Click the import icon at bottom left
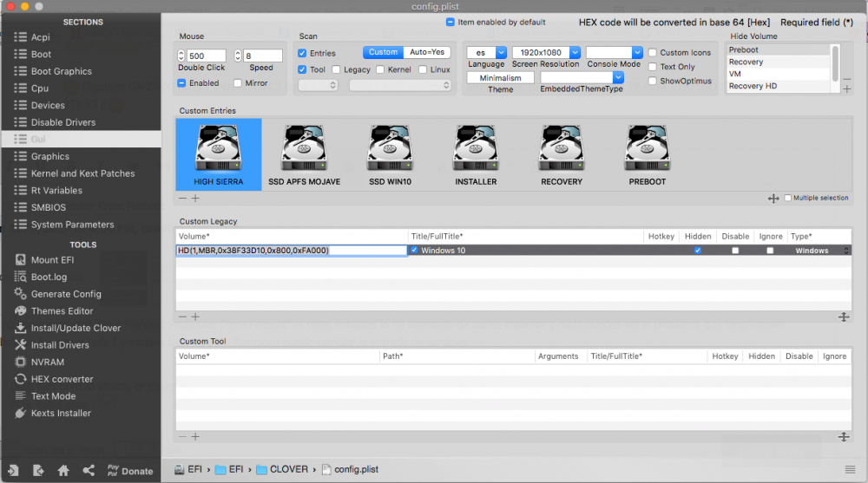The image size is (868, 483). (13, 471)
